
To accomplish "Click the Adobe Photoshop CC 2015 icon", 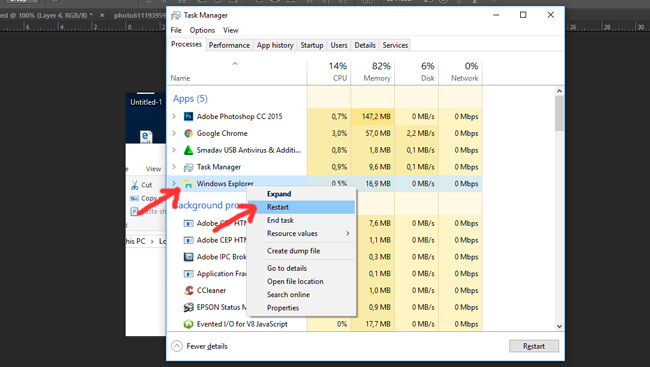I will click(188, 117).
